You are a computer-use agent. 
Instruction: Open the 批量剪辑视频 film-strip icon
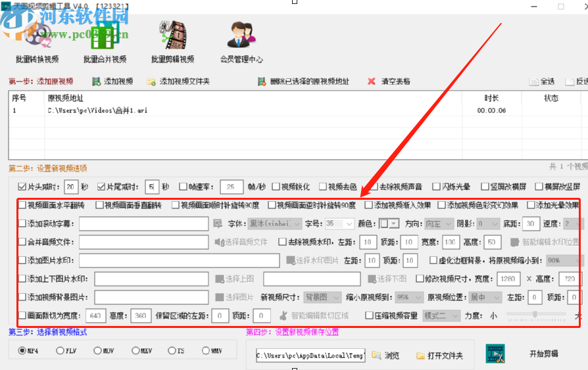coord(173,35)
